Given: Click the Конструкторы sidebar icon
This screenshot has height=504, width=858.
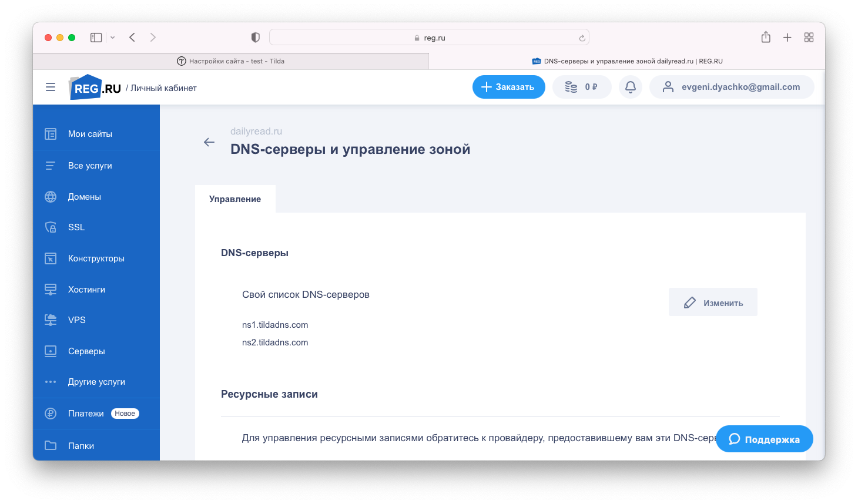Looking at the screenshot, I should click(x=51, y=258).
